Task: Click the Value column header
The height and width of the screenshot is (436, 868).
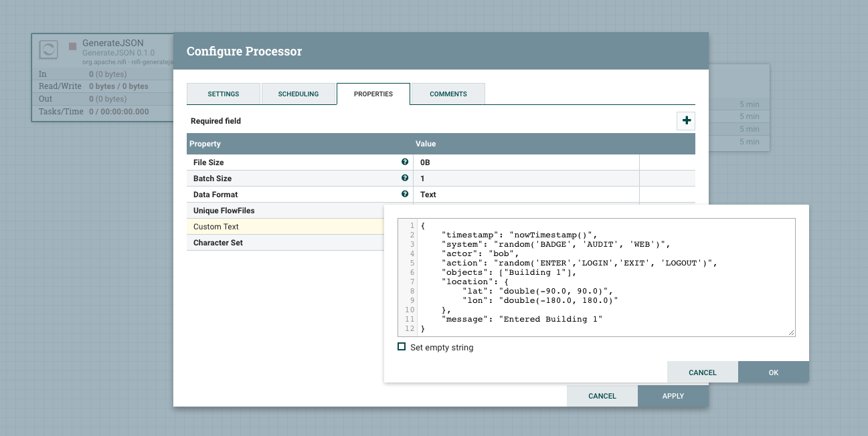Action: pyautogui.click(x=426, y=144)
